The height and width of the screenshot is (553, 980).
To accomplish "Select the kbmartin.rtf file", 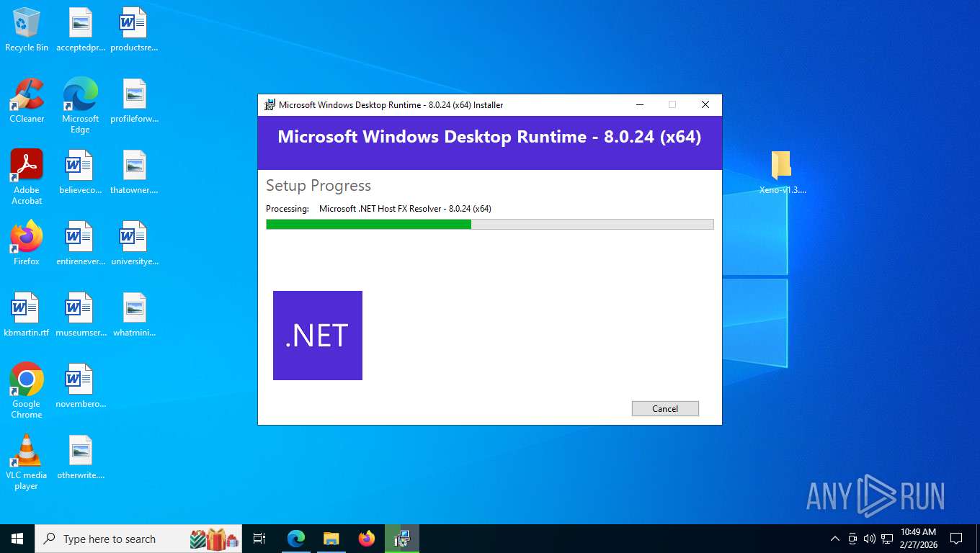I will (27, 315).
